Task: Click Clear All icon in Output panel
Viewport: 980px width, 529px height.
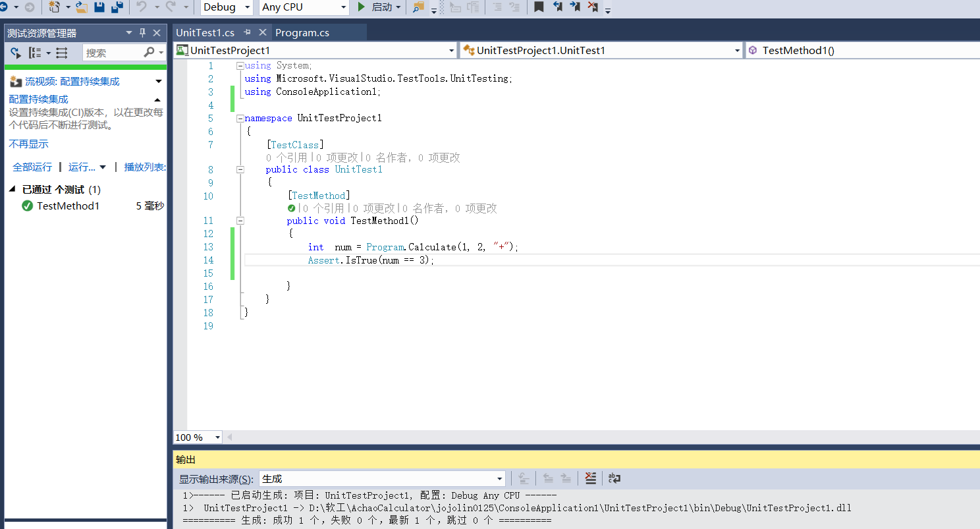Action: (x=591, y=479)
